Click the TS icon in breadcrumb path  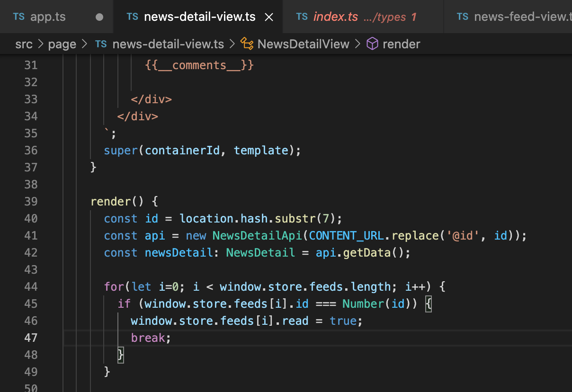pyautogui.click(x=101, y=44)
